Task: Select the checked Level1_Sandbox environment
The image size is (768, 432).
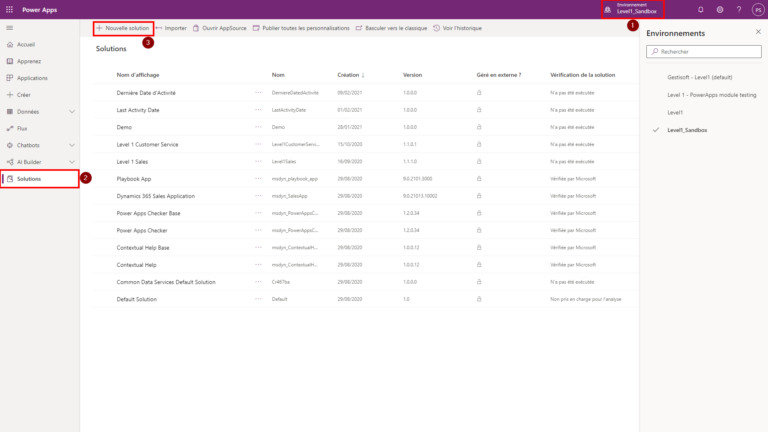Action: coord(687,130)
